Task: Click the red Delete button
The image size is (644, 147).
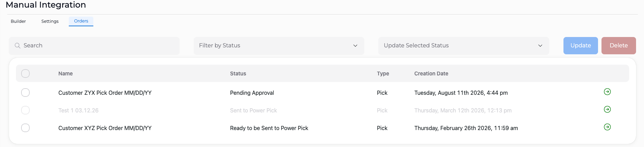Action: tap(618, 46)
